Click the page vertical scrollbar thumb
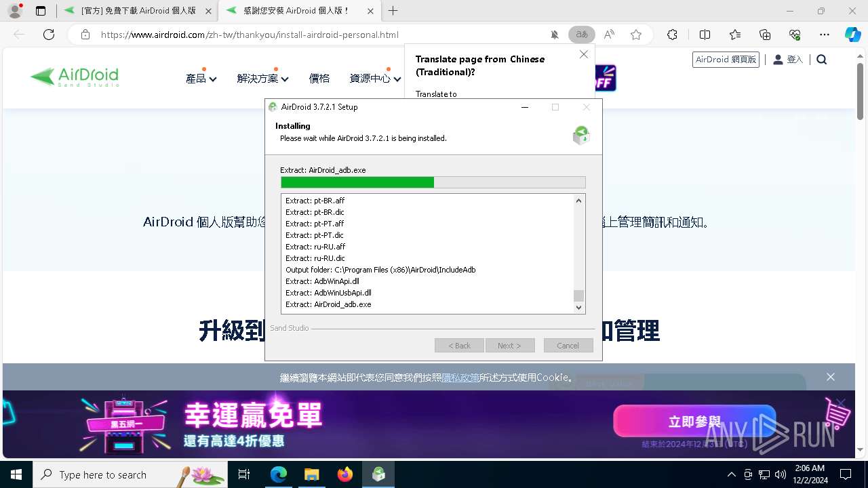Viewport: 868px width, 488px height. 861,93
